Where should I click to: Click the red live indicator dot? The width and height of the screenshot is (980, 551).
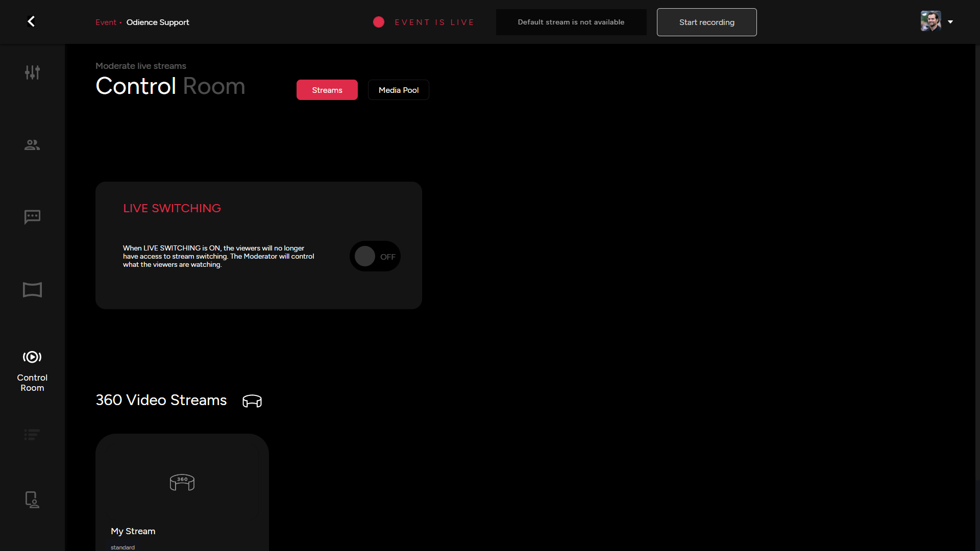[x=379, y=22]
